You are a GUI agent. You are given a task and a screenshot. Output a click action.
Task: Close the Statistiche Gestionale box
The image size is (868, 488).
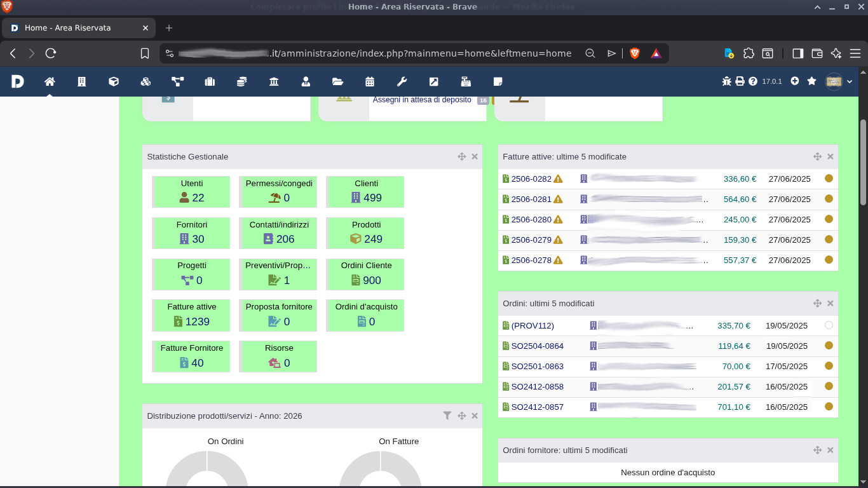pos(475,156)
